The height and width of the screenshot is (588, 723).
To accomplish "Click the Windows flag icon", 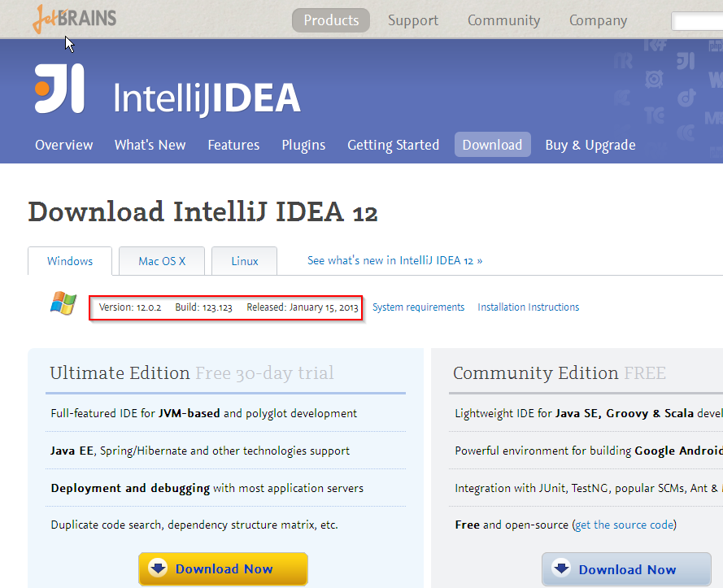I will pyautogui.click(x=63, y=303).
